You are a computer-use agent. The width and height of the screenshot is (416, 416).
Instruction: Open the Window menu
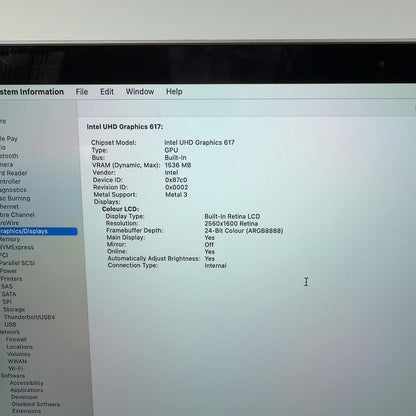click(x=140, y=92)
